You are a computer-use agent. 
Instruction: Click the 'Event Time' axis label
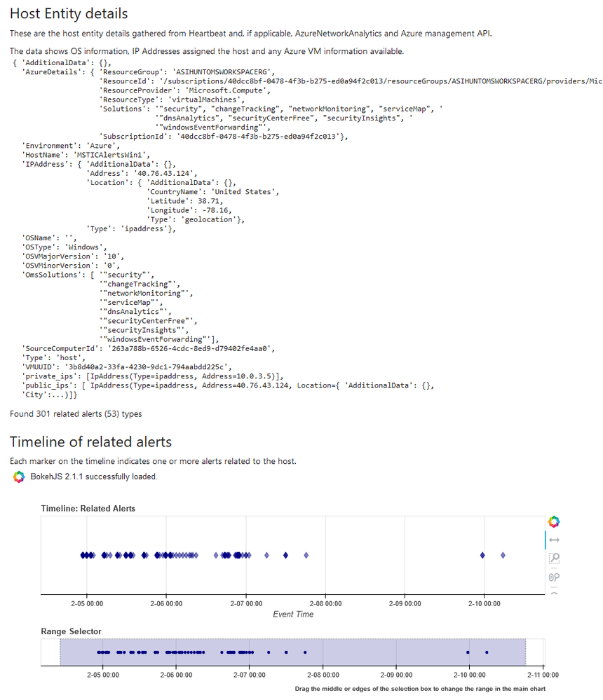coord(293,615)
